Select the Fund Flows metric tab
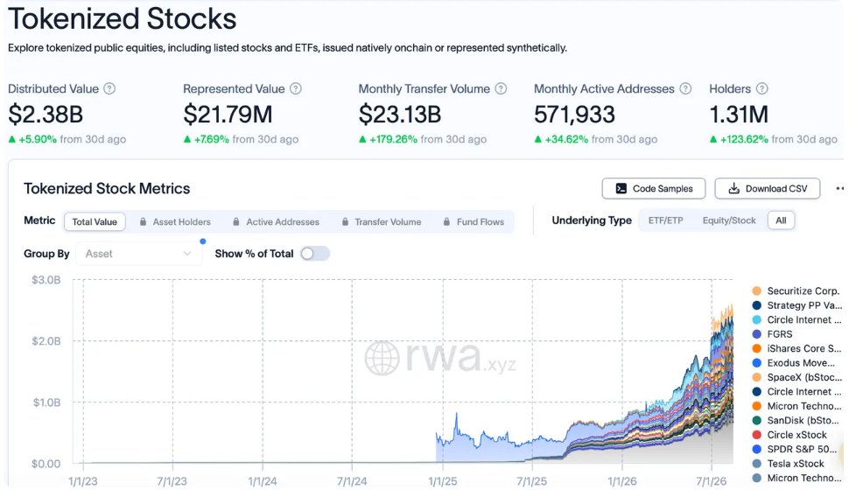The height and width of the screenshot is (504, 856). click(x=474, y=221)
